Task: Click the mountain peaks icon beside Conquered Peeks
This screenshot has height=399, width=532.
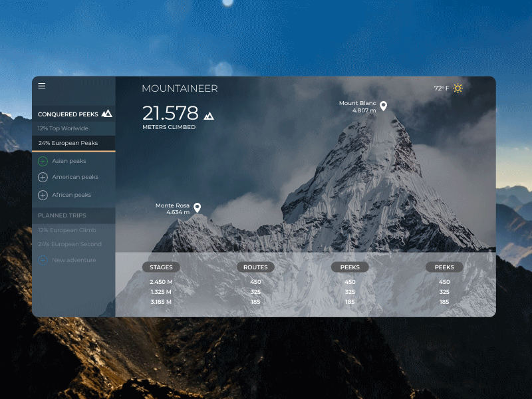Action: [106, 114]
